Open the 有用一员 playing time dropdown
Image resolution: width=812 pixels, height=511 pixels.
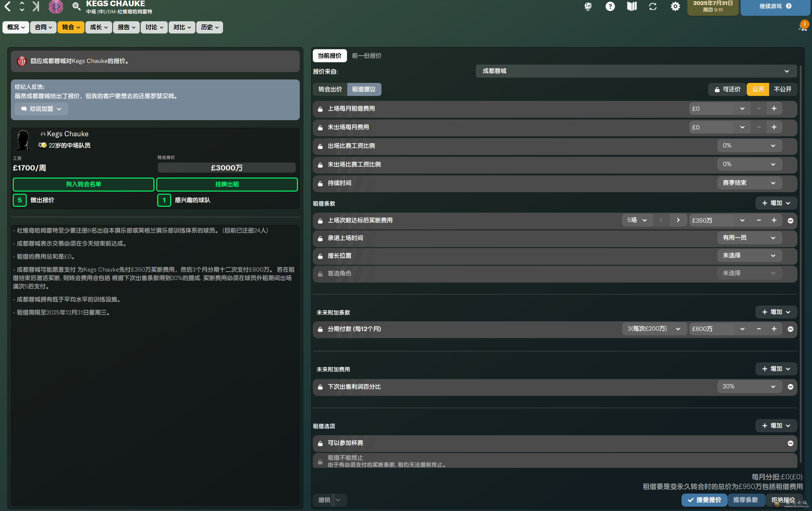[749, 238]
